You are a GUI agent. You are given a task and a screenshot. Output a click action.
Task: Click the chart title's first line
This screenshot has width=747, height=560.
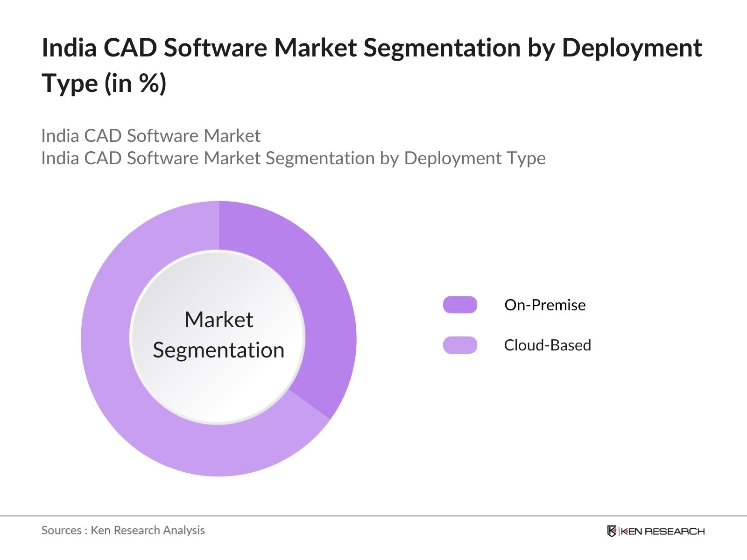(x=372, y=48)
